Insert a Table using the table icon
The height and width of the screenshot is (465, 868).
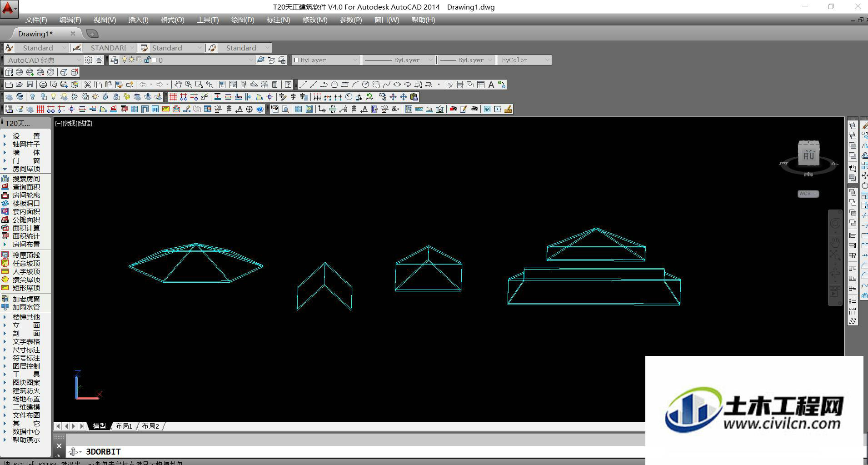pos(481,85)
